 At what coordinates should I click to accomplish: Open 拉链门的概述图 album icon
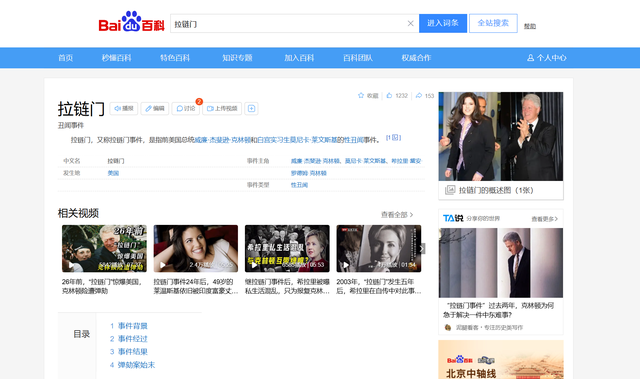[x=450, y=190]
